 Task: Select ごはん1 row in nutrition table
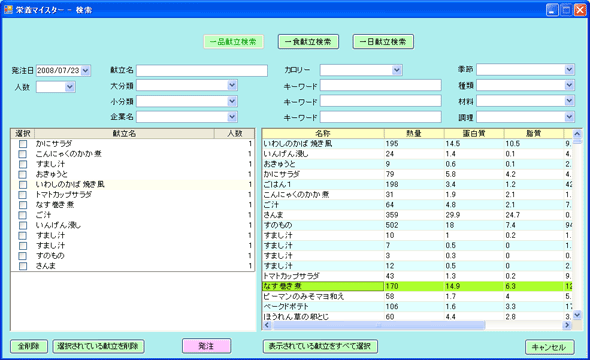click(417, 184)
